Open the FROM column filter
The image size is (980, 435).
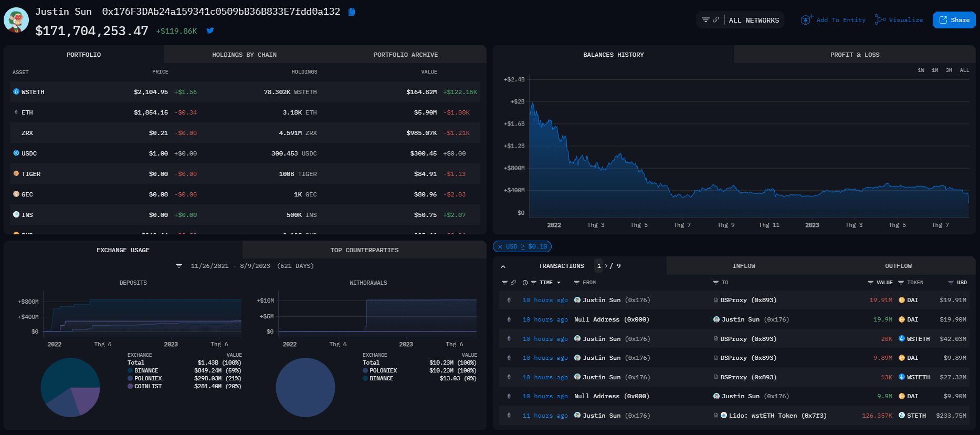[576, 283]
